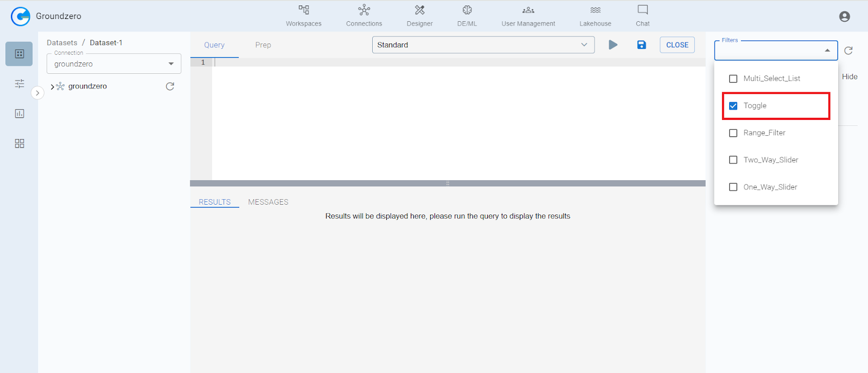The image size is (868, 373).
Task: Uncheck the Toggle filter checkbox
Action: tap(733, 106)
